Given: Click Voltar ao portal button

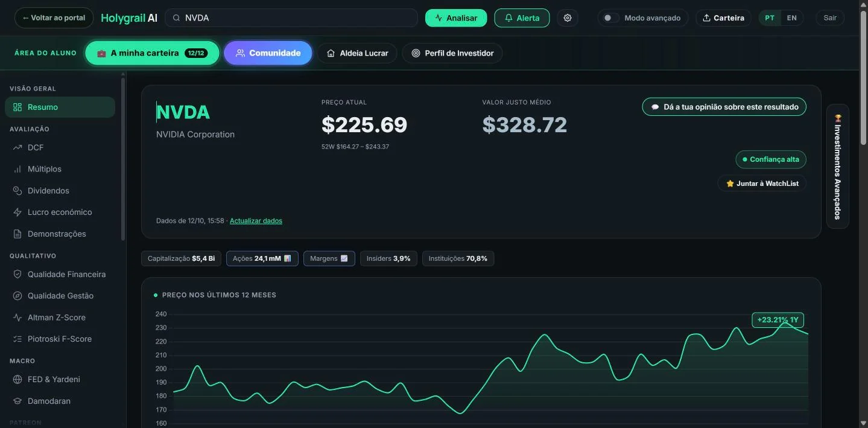Looking at the screenshot, I should (x=54, y=18).
